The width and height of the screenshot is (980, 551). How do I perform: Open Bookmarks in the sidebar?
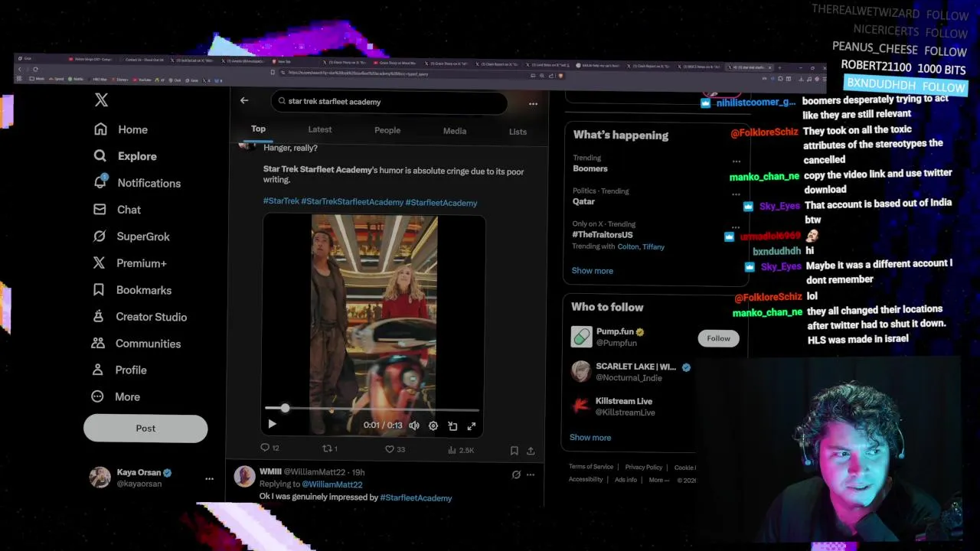point(132,290)
